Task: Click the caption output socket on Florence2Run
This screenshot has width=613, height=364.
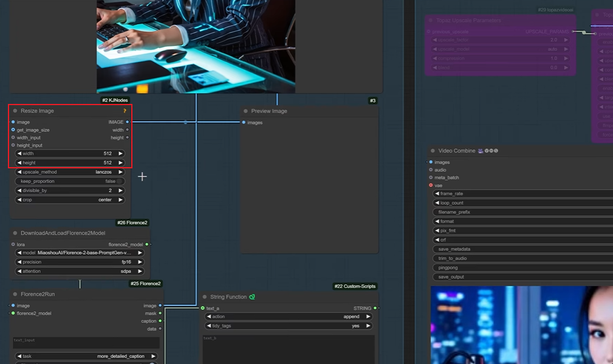Action: pos(160,321)
